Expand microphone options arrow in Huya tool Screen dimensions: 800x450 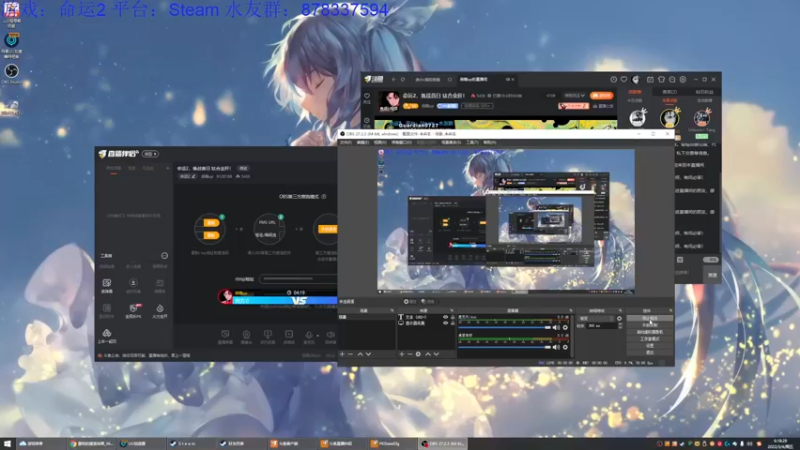(x=317, y=336)
